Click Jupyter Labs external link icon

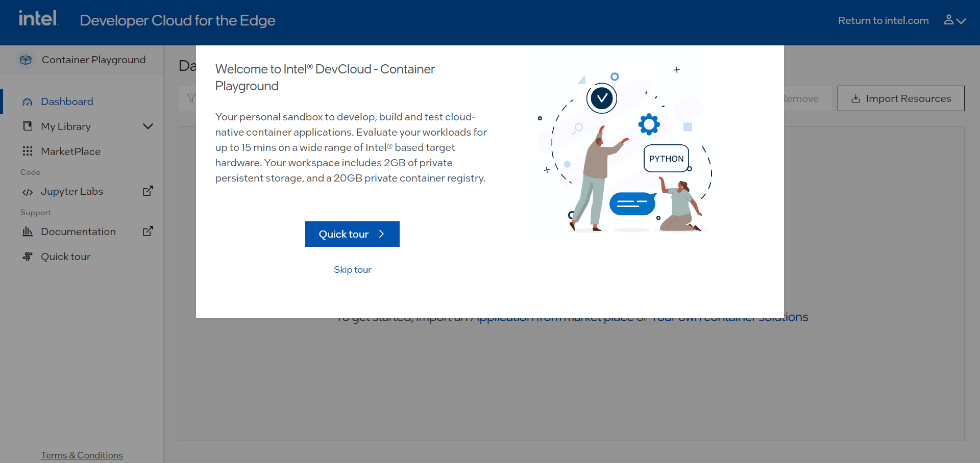pyautogui.click(x=148, y=191)
